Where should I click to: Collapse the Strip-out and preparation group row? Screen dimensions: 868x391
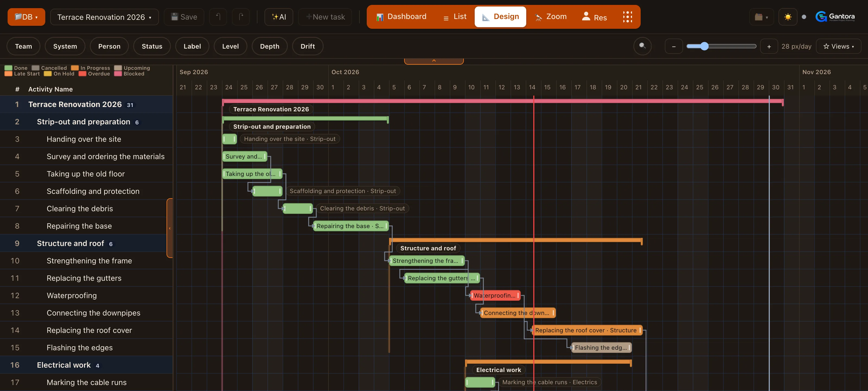pyautogui.click(x=86, y=121)
